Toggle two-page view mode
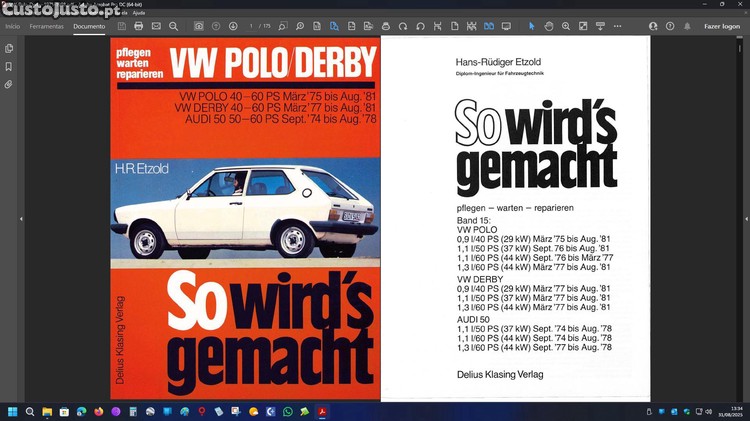The height and width of the screenshot is (421, 750). click(x=489, y=26)
